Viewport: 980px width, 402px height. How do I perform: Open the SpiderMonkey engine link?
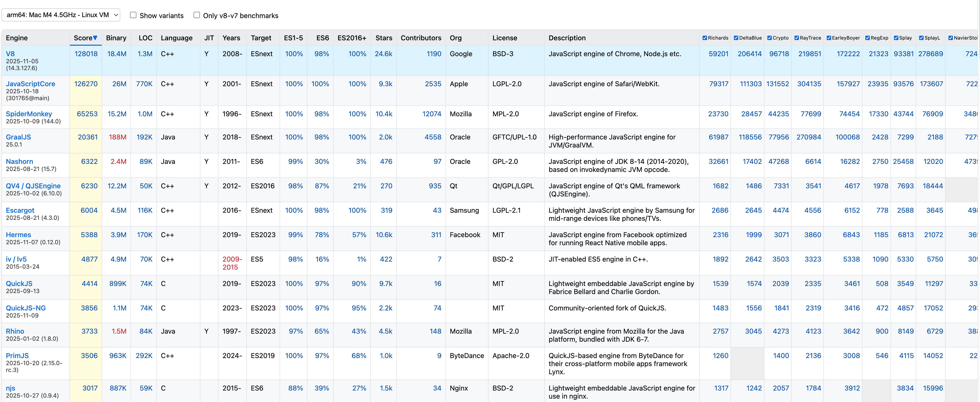[x=29, y=114]
